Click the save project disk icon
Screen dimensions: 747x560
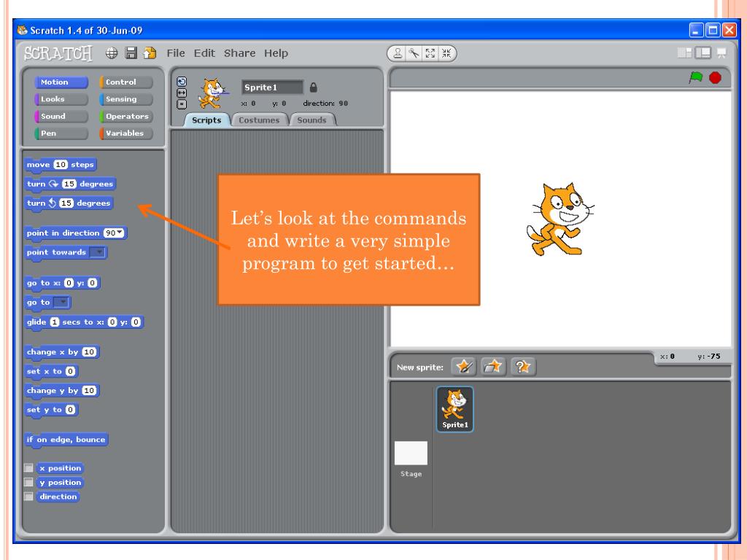(131, 52)
